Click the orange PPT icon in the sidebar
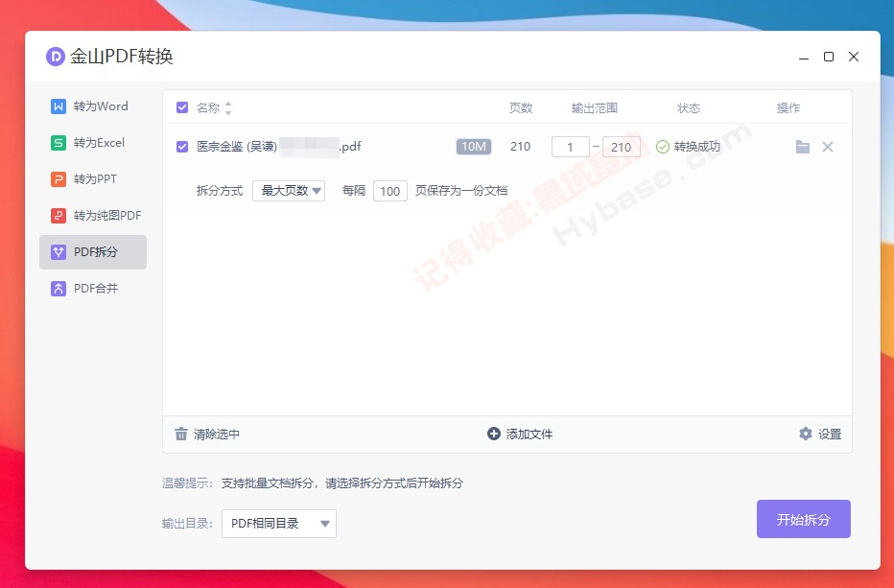Image resolution: width=894 pixels, height=588 pixels. point(59,179)
